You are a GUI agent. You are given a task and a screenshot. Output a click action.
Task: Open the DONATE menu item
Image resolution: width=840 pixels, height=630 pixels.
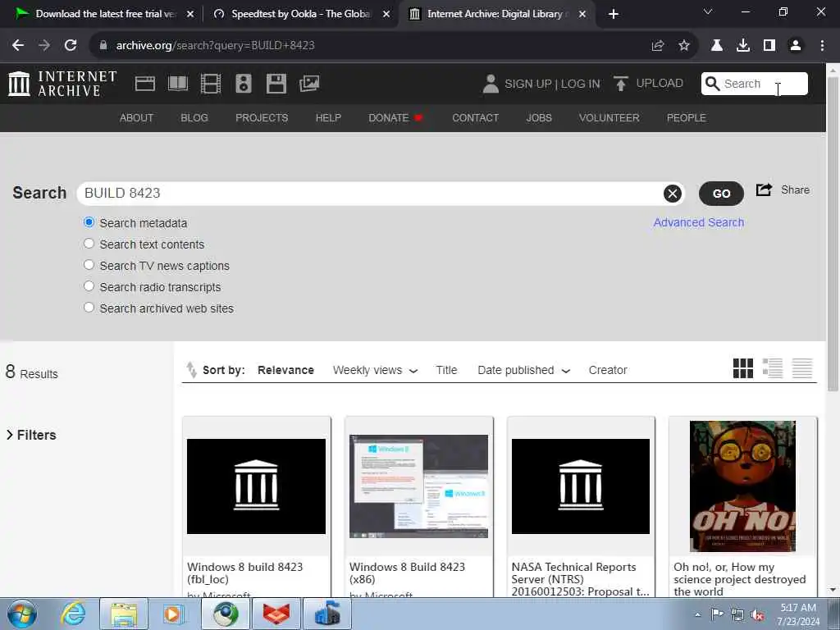(x=395, y=118)
